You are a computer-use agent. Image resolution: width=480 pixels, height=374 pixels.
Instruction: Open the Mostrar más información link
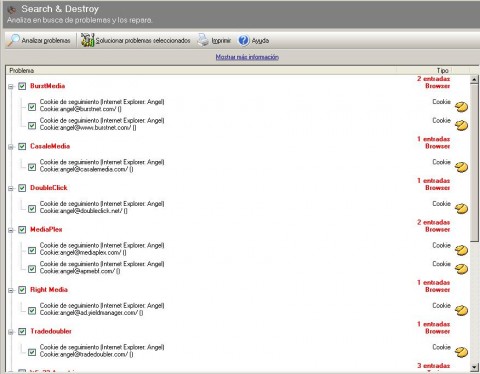[x=247, y=57]
